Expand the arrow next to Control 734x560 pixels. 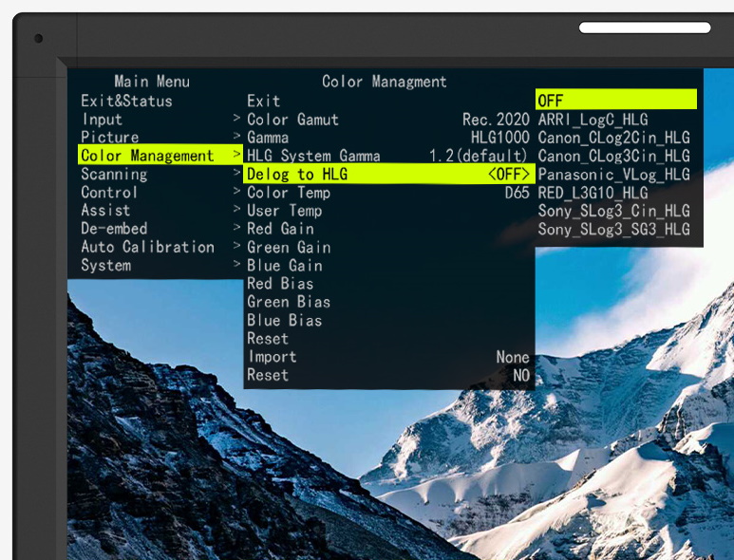(x=236, y=191)
